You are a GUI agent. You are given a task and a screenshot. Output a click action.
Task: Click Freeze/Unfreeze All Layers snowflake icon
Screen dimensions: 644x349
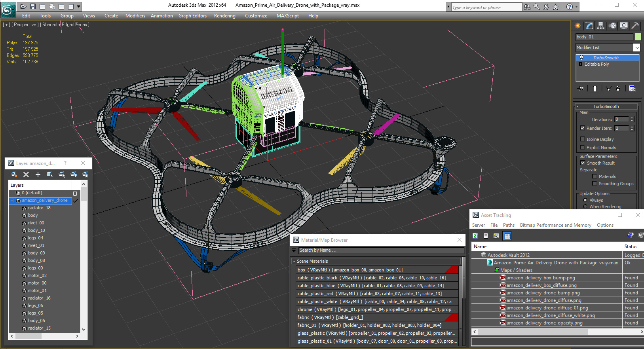85,174
